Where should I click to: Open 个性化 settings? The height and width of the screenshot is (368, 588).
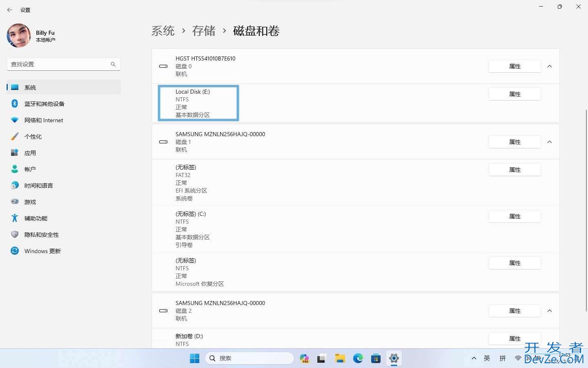coord(64,136)
